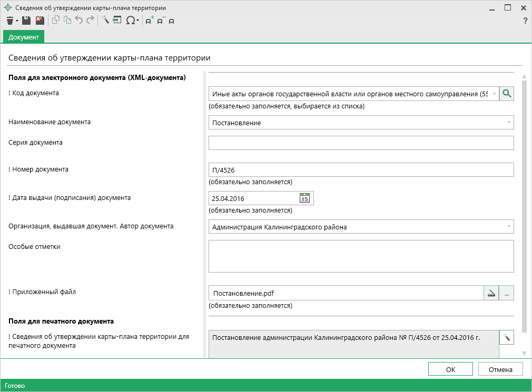Decrease font size with A- icon
Image resolution: width=532 pixels, height=392 pixels.
[x=161, y=21]
